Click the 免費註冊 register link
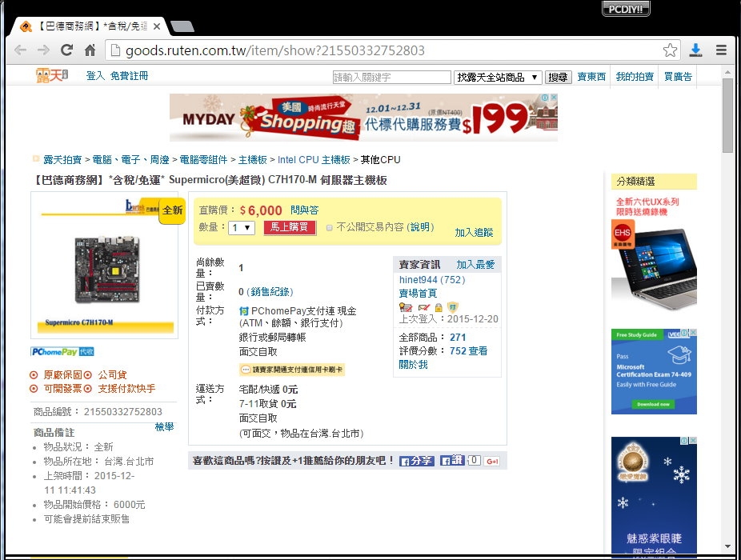Image resolution: width=741 pixels, height=560 pixels. (x=129, y=76)
